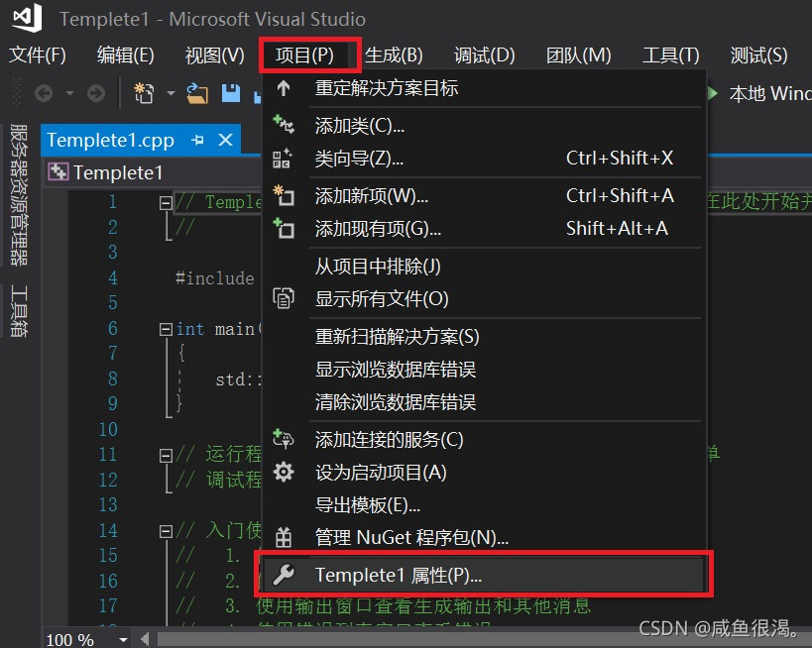Open the 文件(F) menu
Viewport: 812px width, 648px height.
38,54
